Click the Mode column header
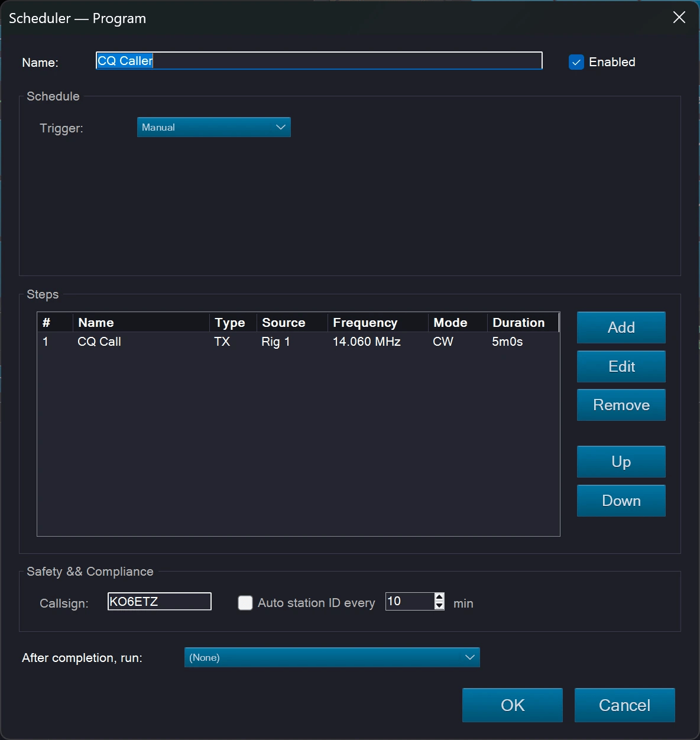Viewport: 700px width, 740px height. point(458,323)
